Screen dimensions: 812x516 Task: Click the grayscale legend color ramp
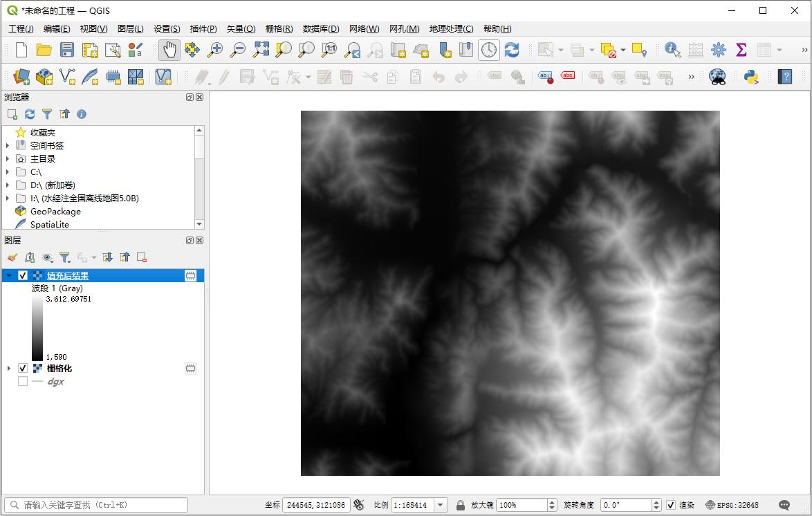tap(37, 327)
